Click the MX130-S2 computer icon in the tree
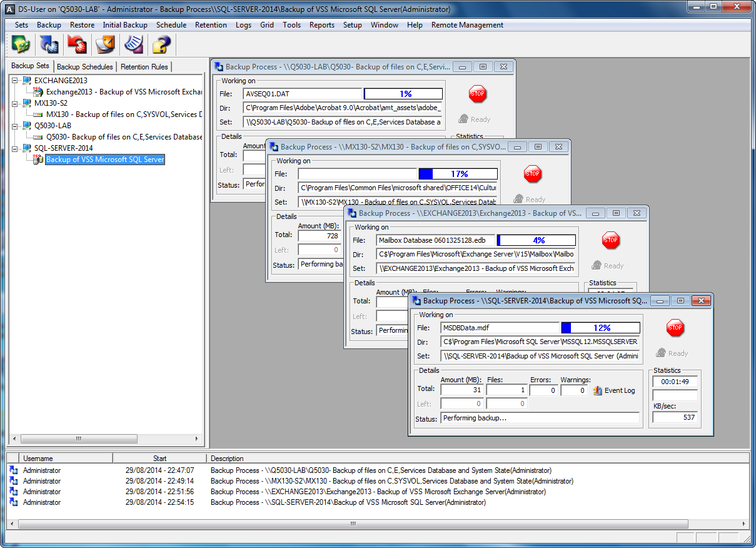 (x=27, y=103)
